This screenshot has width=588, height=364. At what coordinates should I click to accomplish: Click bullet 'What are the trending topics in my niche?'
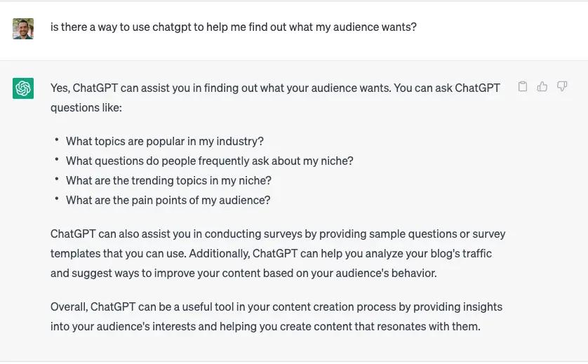point(168,181)
